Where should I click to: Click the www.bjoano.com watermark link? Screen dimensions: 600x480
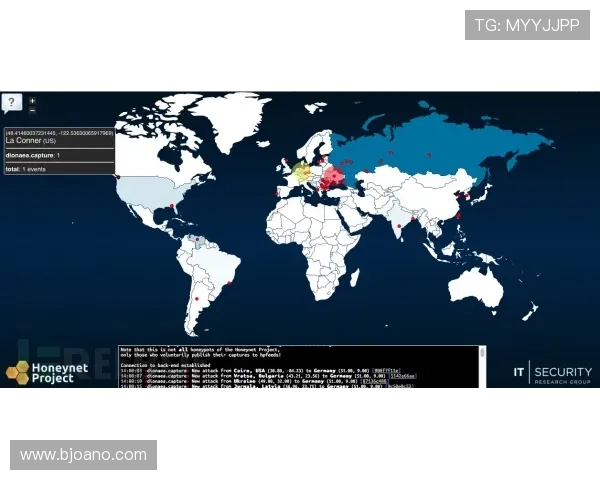(83, 455)
